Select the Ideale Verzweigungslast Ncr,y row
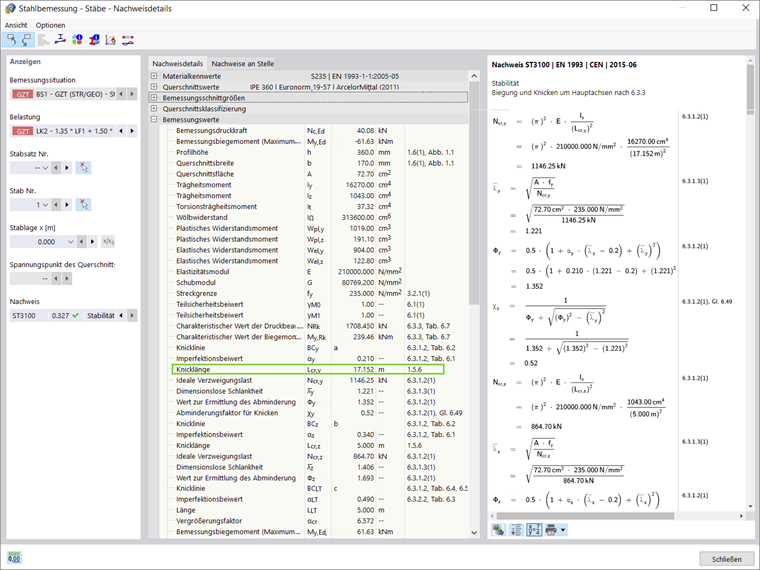Screen dimensions: 760x570 [315, 380]
